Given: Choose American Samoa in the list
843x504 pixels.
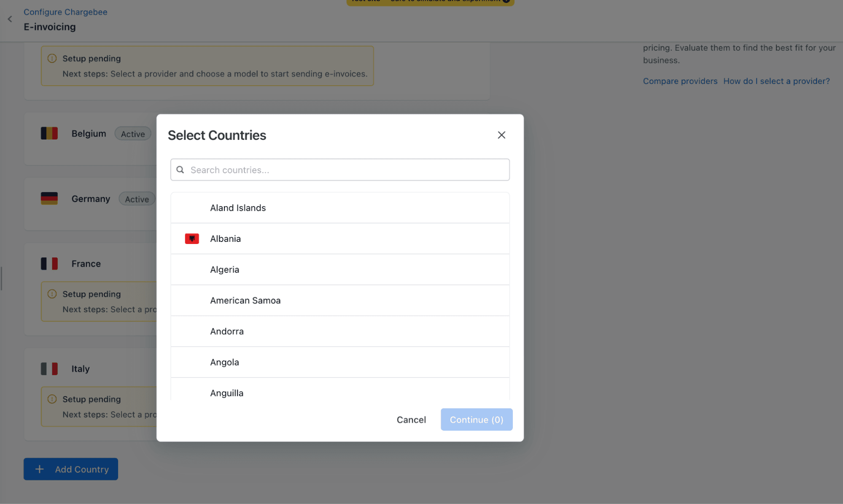Looking at the screenshot, I should click(245, 300).
